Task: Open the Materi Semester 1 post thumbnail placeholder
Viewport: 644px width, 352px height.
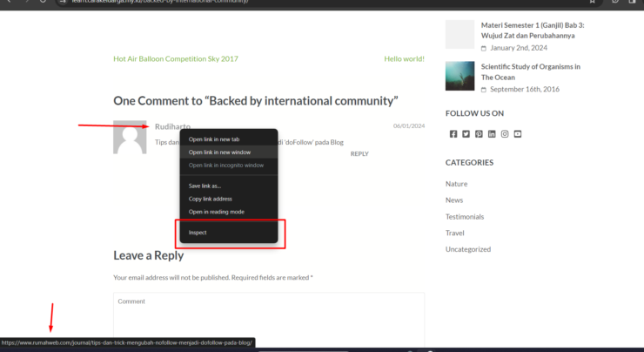Action: [x=460, y=35]
